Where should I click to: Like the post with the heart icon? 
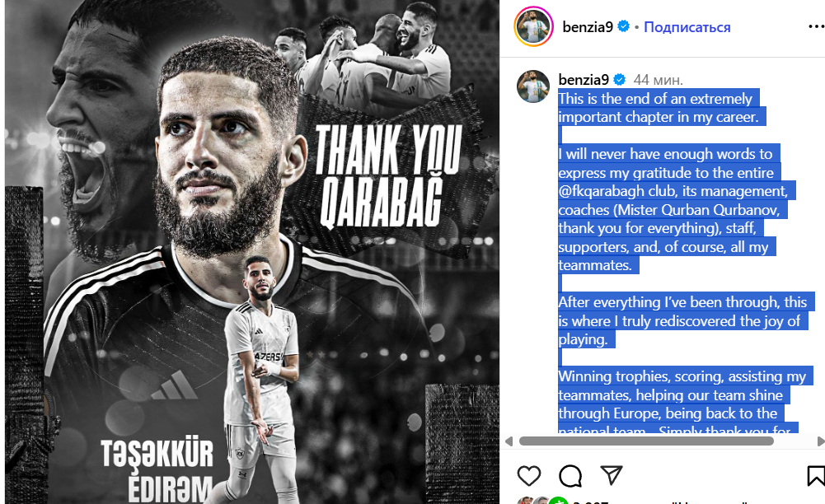(529, 476)
